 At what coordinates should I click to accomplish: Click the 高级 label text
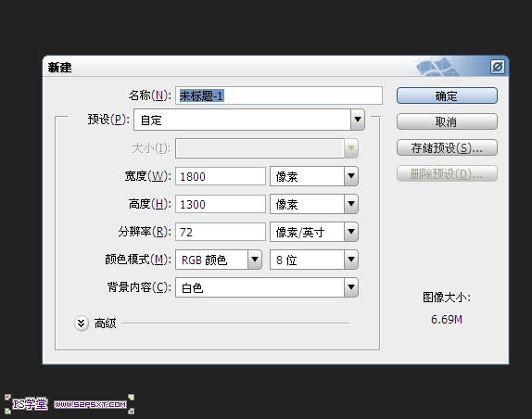pyautogui.click(x=105, y=324)
